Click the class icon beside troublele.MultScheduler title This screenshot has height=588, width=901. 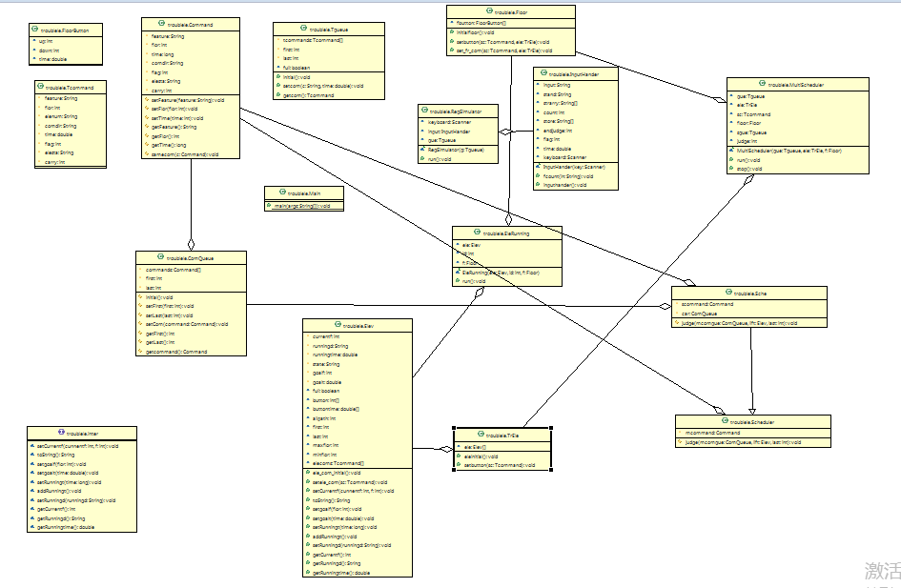(762, 84)
